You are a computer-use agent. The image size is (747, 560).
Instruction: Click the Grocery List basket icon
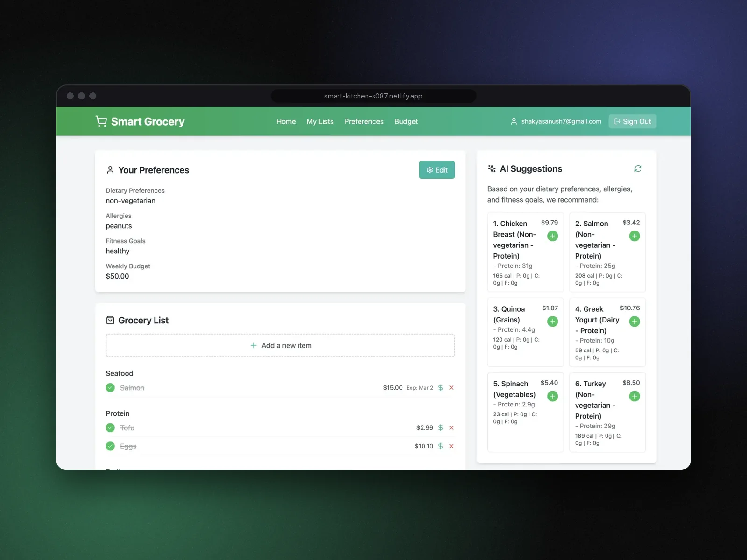[110, 320]
